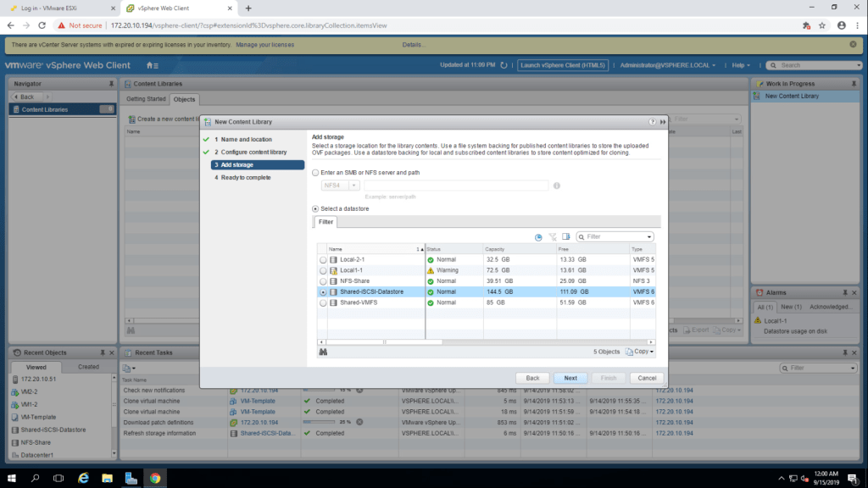The width and height of the screenshot is (868, 488).
Task: Open the Administrator@VSPHERE.LOCAL user menu
Action: [x=668, y=65]
